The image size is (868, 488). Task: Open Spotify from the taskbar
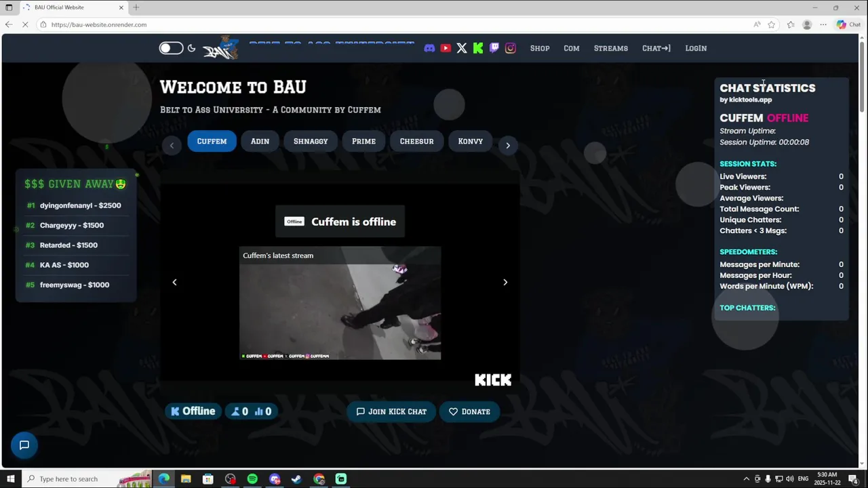252,479
